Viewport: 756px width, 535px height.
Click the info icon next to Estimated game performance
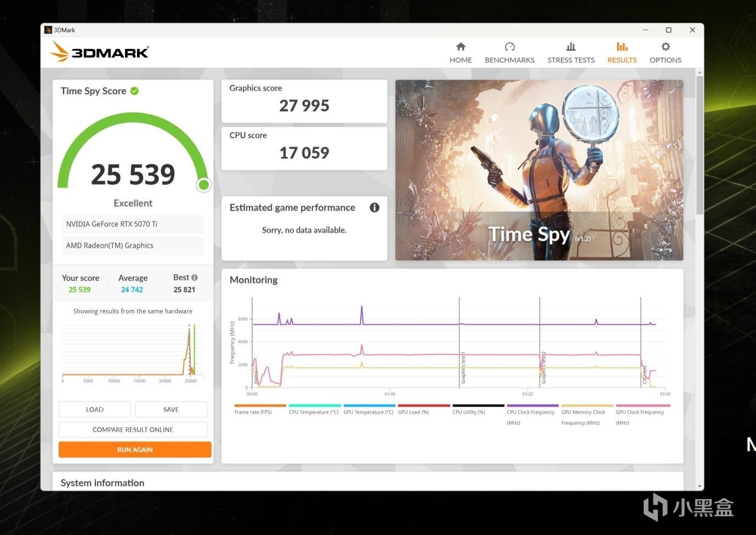(374, 207)
